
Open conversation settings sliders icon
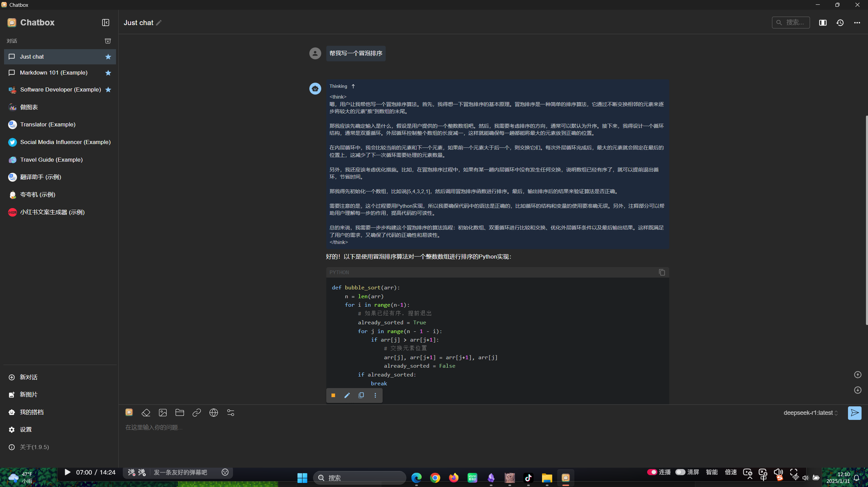[x=231, y=412]
